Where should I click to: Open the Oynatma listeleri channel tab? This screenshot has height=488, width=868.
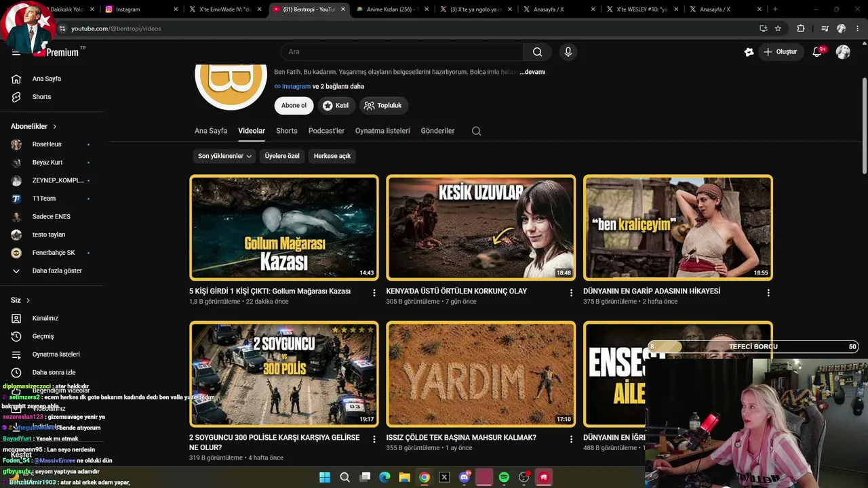point(382,131)
